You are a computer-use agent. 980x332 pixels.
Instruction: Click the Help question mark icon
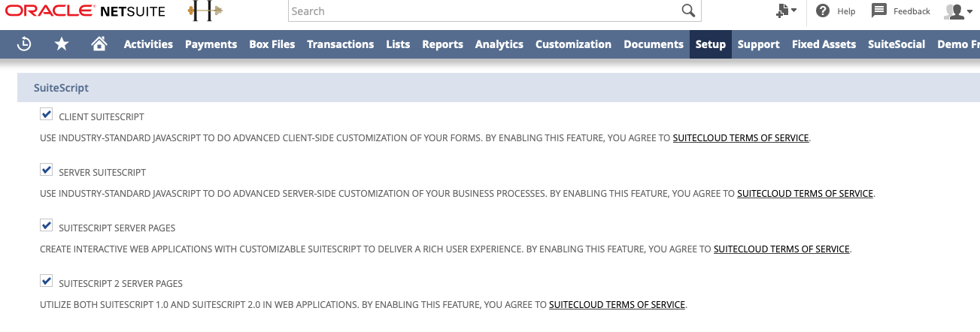[x=823, y=11]
